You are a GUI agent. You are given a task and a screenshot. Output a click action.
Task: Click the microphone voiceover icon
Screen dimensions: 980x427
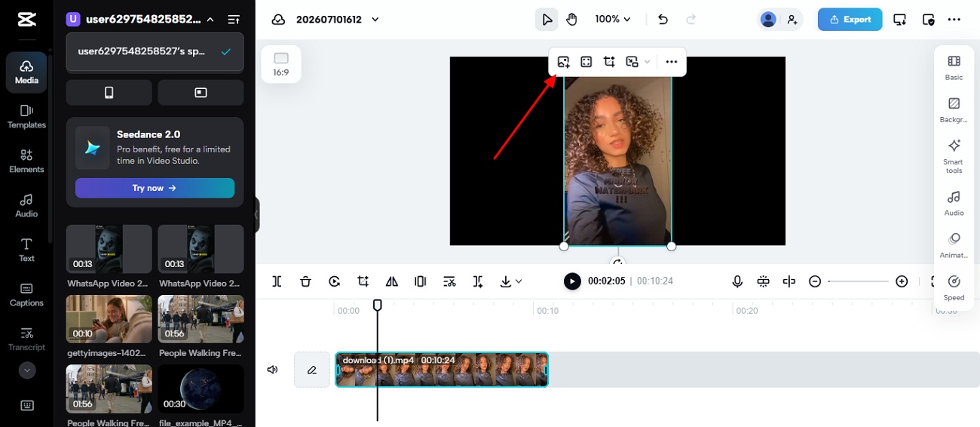coord(737,281)
